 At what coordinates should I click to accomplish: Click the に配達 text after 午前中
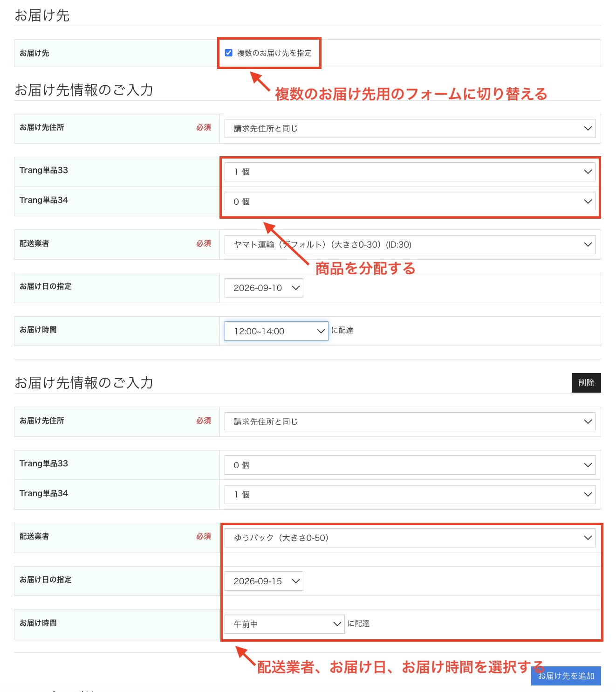[x=359, y=623]
